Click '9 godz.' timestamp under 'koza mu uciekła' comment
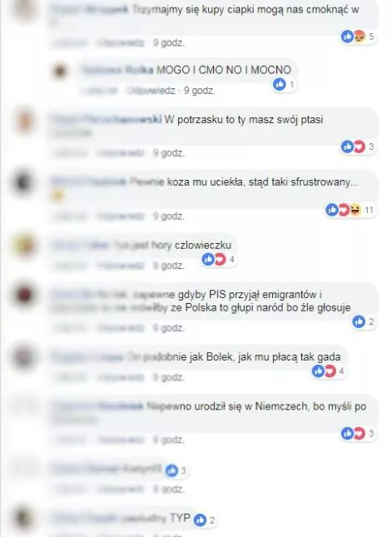The height and width of the screenshot is (537, 392). click(168, 216)
